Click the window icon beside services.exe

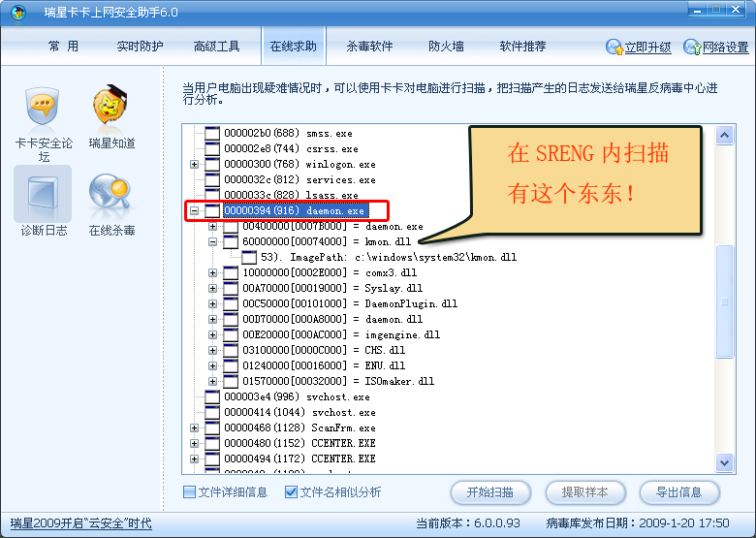[212, 179]
